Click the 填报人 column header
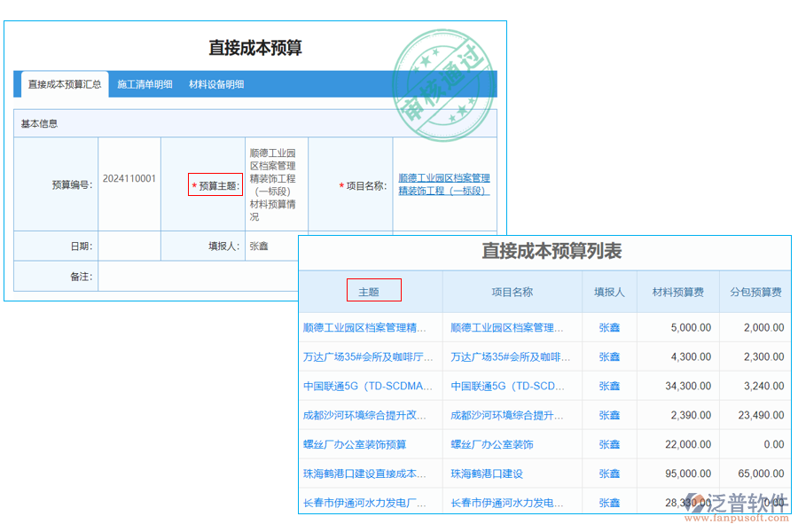 610,291
